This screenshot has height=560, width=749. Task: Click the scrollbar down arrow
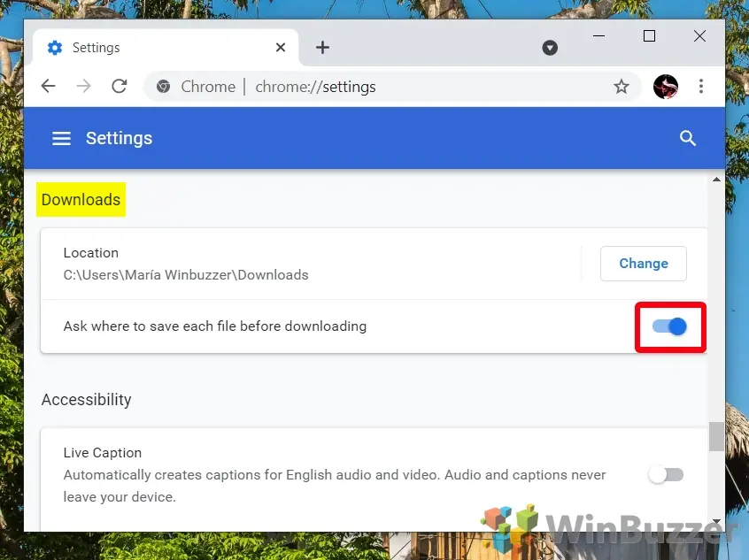pyautogui.click(x=716, y=522)
